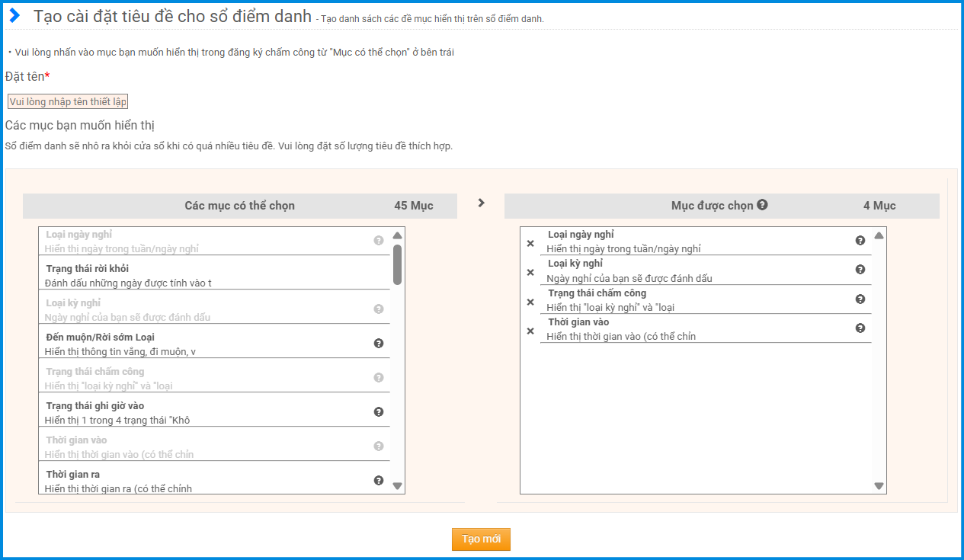Click help icon for selected Thời gian vào
The height and width of the screenshot is (560, 964).
point(860,328)
